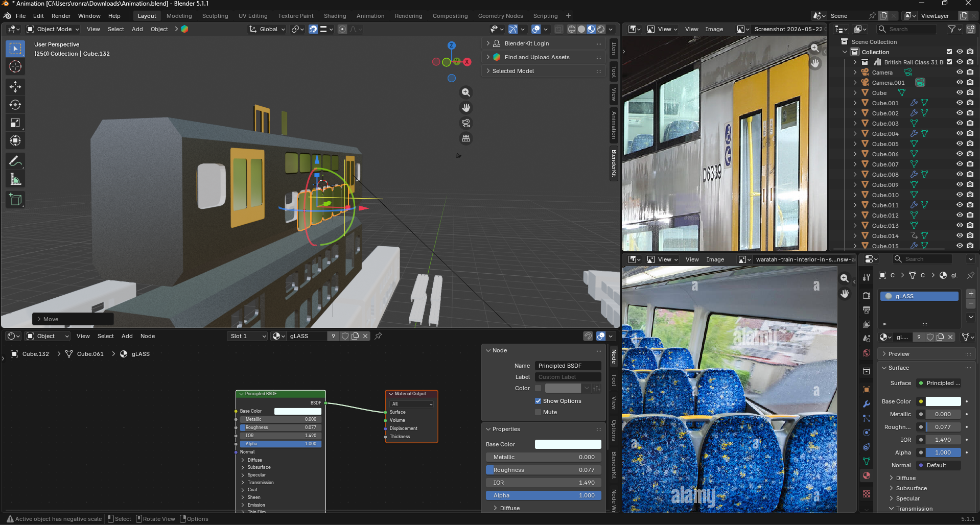Switch to the Geometry Nodes workspace tab

coord(500,16)
